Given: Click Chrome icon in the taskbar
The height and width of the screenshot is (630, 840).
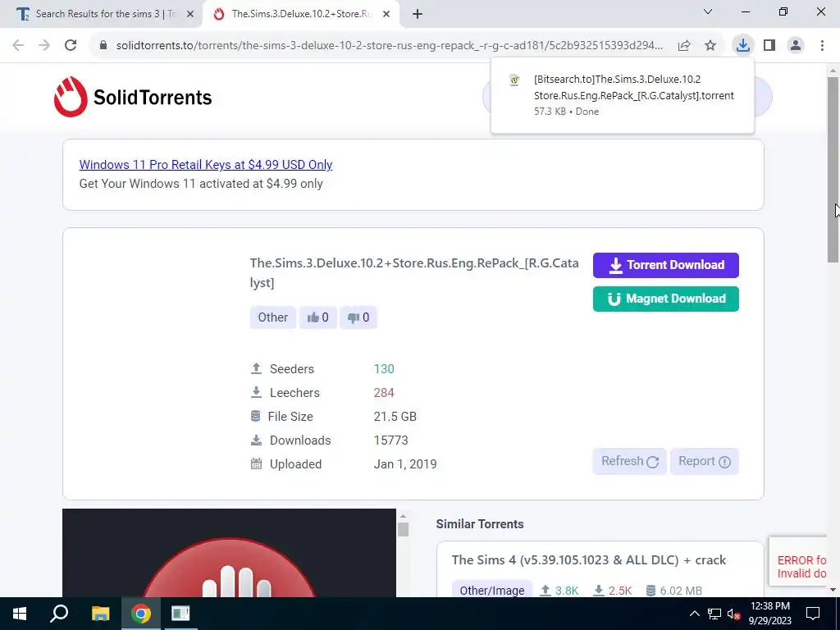Looking at the screenshot, I should tap(141, 614).
